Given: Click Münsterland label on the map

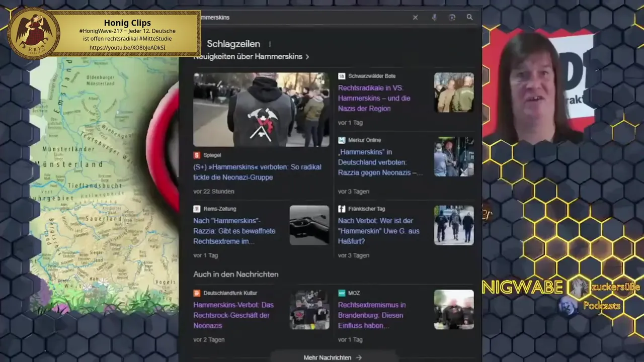Looking at the screenshot, I should click(x=69, y=164).
